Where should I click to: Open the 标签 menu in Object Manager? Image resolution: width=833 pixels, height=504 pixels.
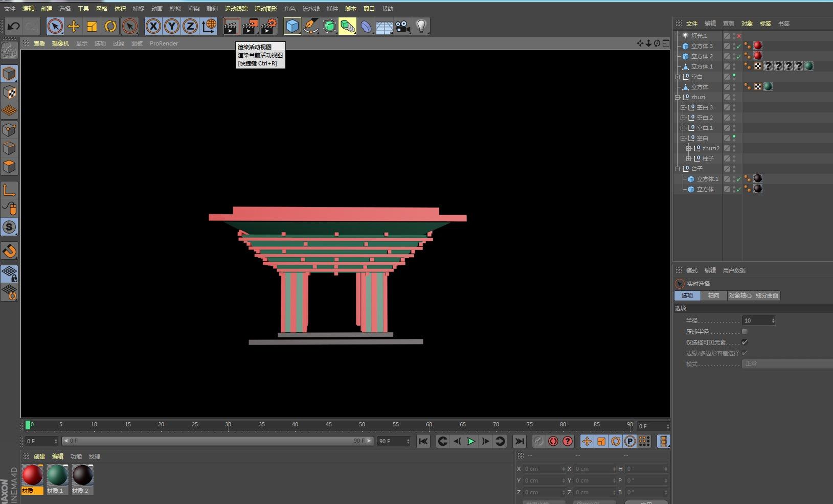766,24
